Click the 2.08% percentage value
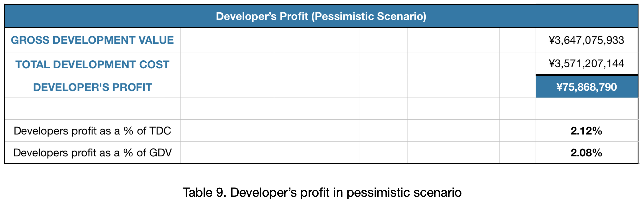 click(x=586, y=153)
